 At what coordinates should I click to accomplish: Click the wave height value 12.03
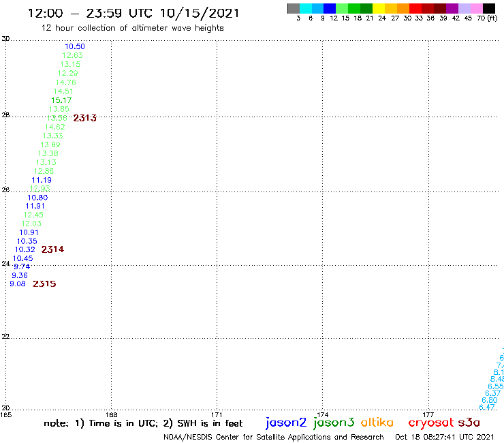click(31, 224)
